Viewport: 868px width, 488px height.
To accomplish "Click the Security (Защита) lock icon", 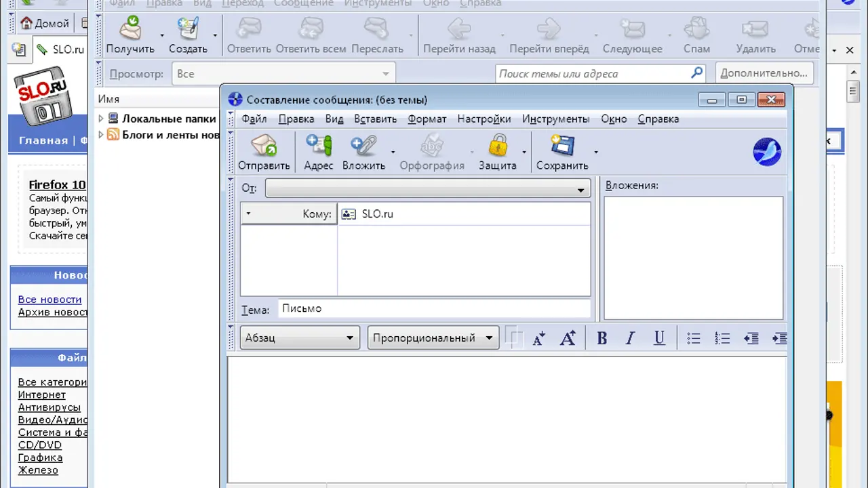I will [x=497, y=151].
